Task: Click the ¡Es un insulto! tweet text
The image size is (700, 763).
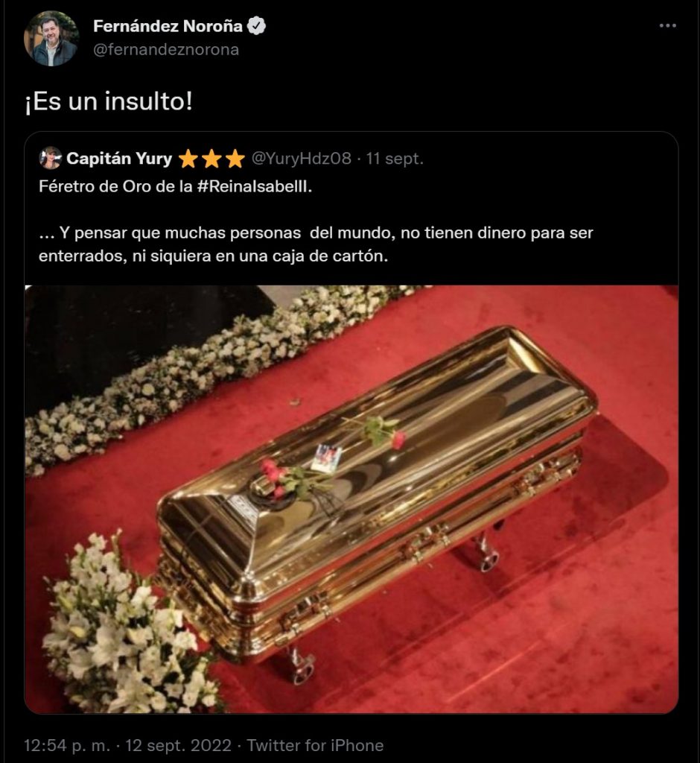Action: click(x=109, y=101)
